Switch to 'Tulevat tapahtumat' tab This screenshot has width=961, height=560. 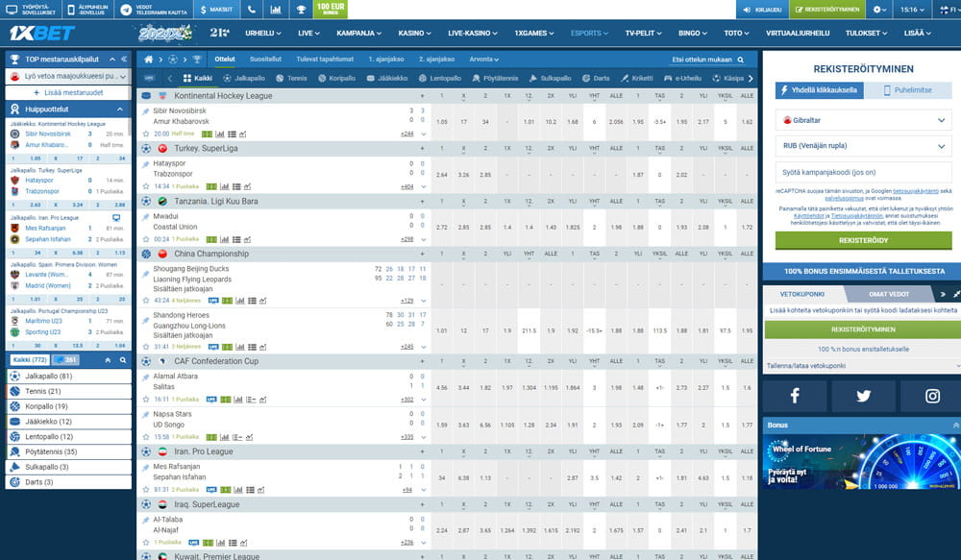(325, 60)
